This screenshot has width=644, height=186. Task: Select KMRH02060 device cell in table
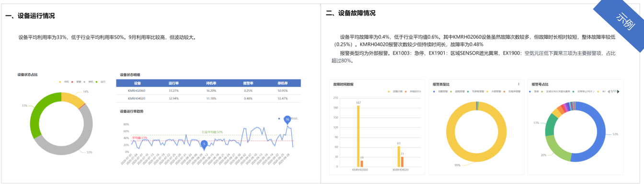(137, 90)
